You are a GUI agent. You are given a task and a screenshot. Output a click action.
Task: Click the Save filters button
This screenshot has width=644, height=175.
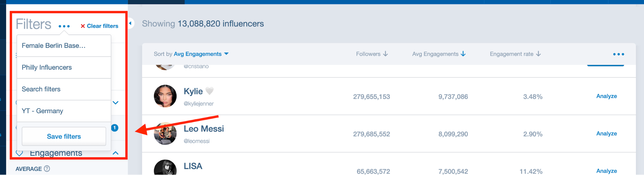[64, 136]
